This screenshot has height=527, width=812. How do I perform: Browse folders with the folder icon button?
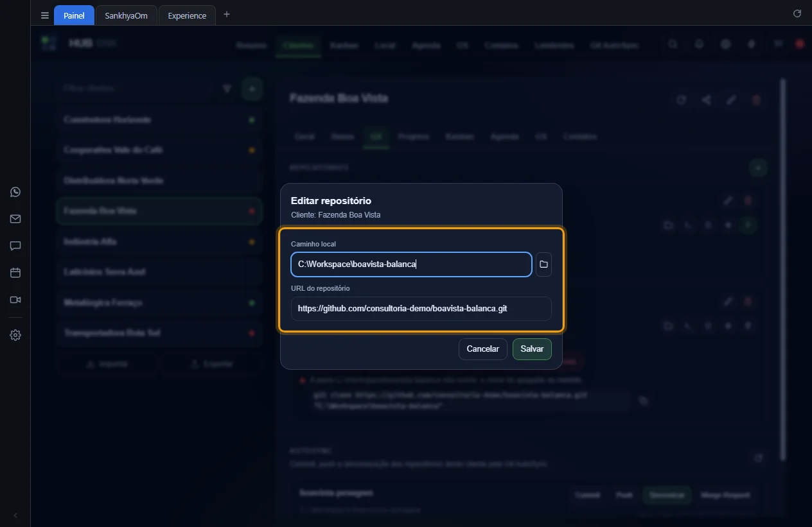point(543,264)
